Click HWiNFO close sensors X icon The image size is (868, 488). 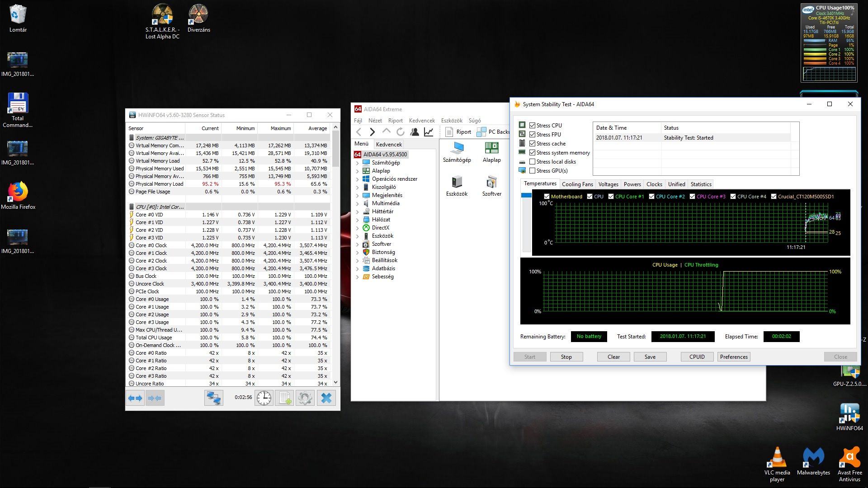click(x=326, y=398)
